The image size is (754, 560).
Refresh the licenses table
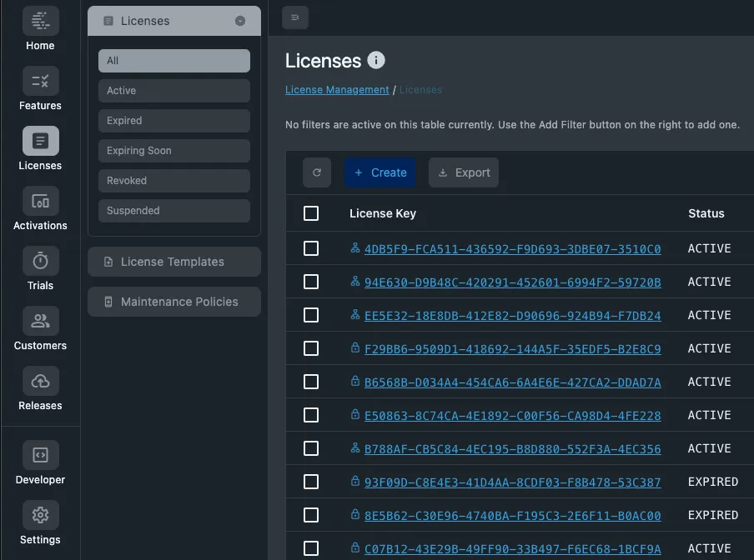click(317, 172)
